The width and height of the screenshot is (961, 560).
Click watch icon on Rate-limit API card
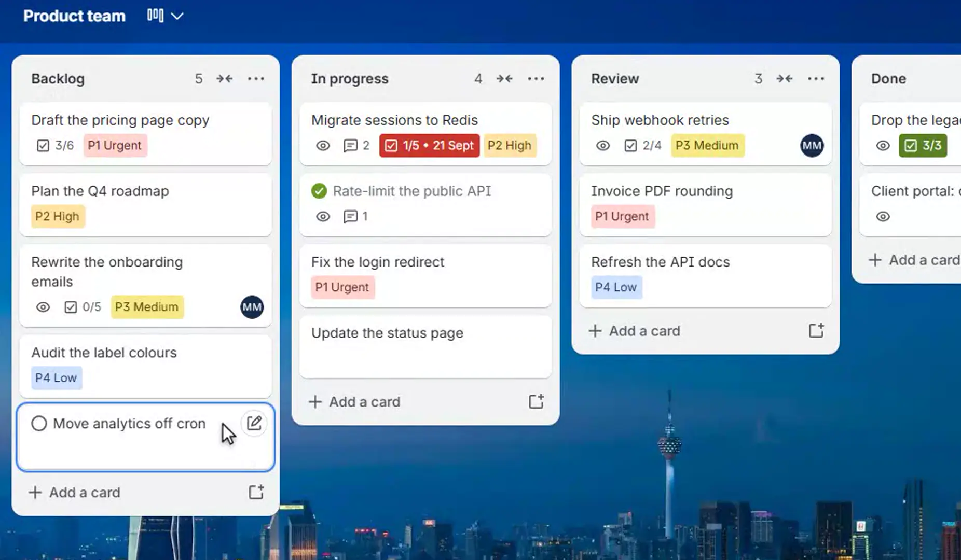click(323, 217)
